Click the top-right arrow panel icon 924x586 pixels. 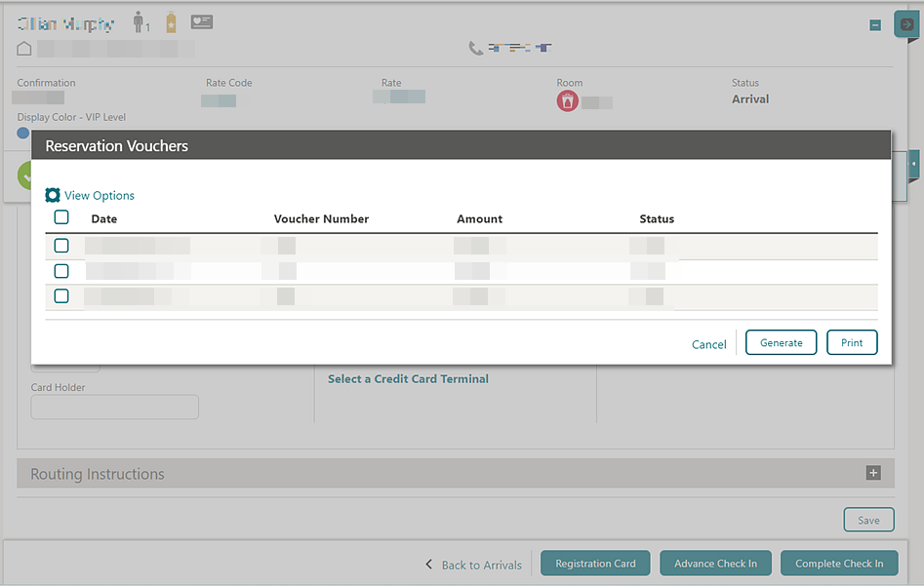click(x=906, y=24)
